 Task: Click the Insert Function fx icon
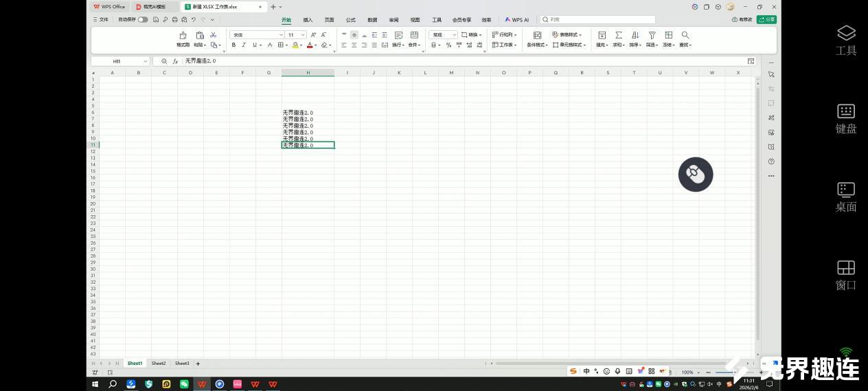(175, 61)
